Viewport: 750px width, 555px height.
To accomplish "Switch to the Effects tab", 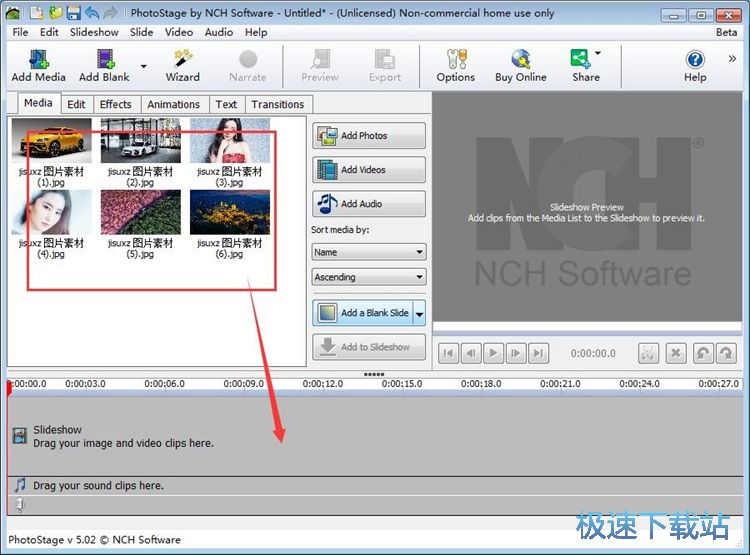I will click(x=115, y=104).
